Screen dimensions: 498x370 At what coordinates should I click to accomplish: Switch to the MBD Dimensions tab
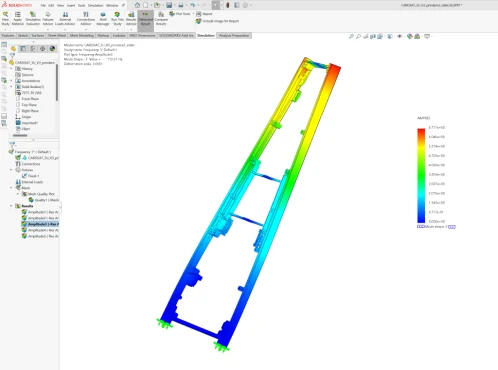pyautogui.click(x=142, y=35)
